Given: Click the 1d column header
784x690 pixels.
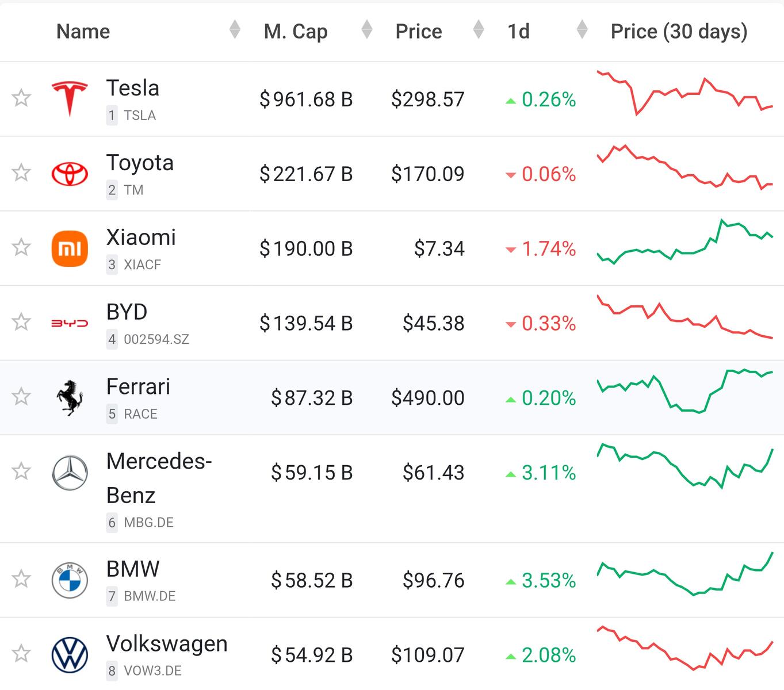Looking at the screenshot, I should pos(518,32).
